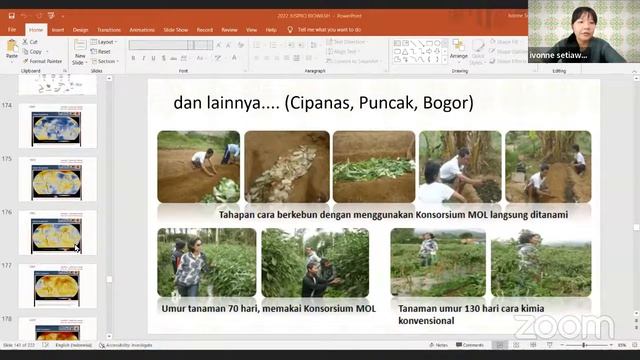Fit slide to current window
This screenshot has height=360, width=640.
(635, 345)
